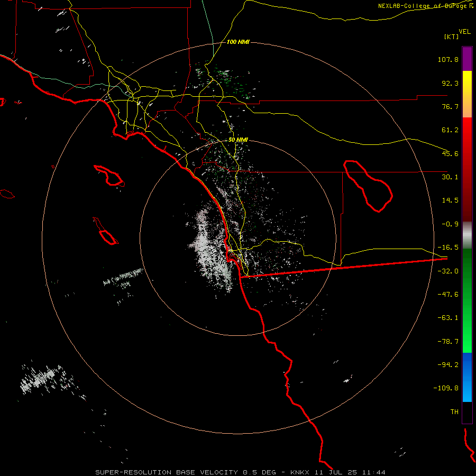Click the product title caption at bottom
This screenshot has width=476, height=476.
click(x=240, y=472)
